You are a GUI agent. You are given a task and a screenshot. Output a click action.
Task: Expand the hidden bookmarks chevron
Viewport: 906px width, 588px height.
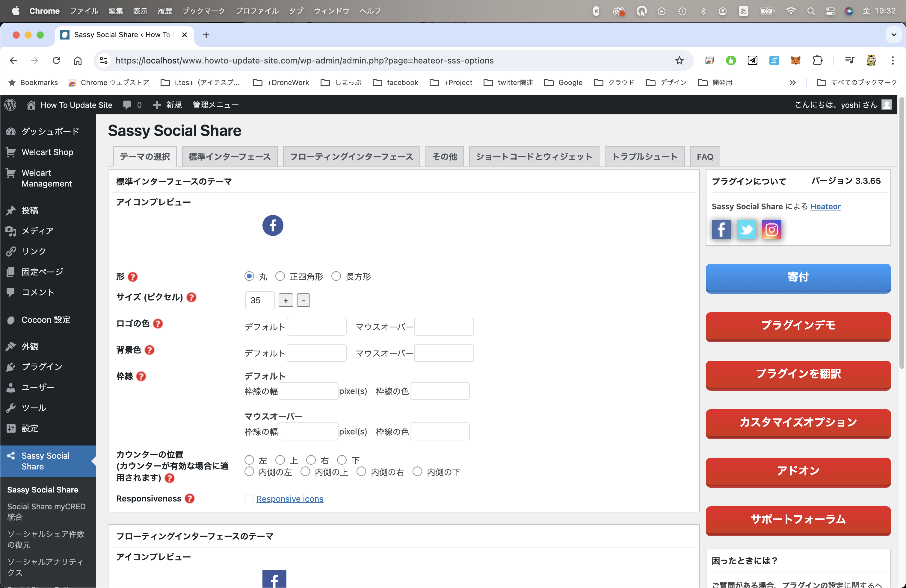tap(792, 83)
